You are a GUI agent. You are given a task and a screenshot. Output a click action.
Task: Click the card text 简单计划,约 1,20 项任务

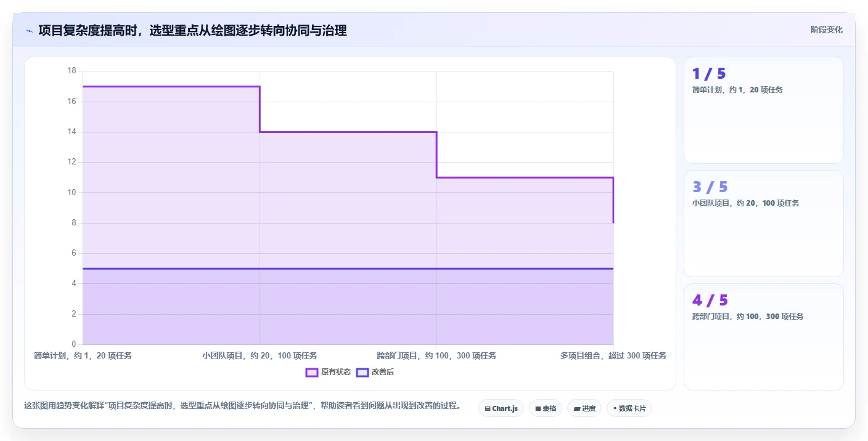point(737,90)
